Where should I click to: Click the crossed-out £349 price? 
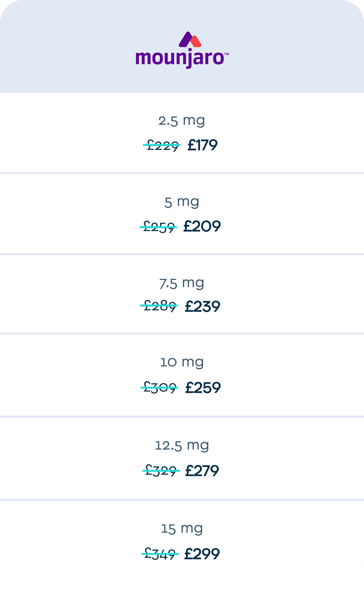(160, 554)
